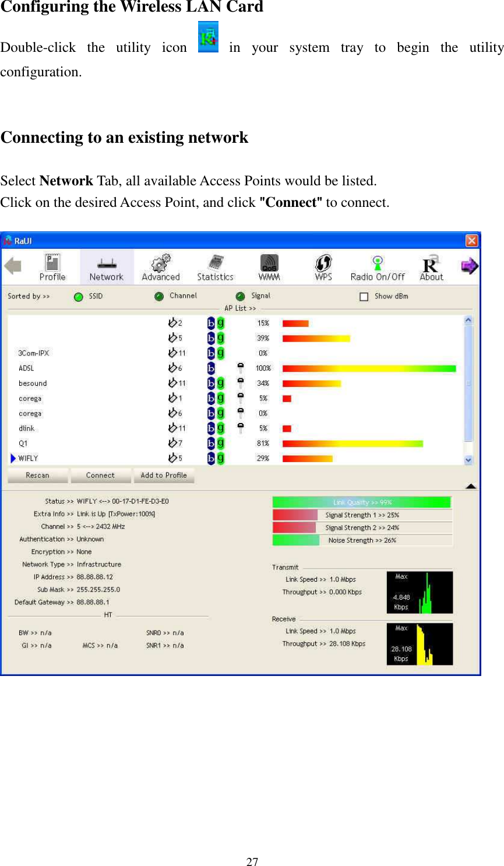Screen dimensions: 504x866
Task: View Statistics using the calculator icon
Action: point(215,265)
